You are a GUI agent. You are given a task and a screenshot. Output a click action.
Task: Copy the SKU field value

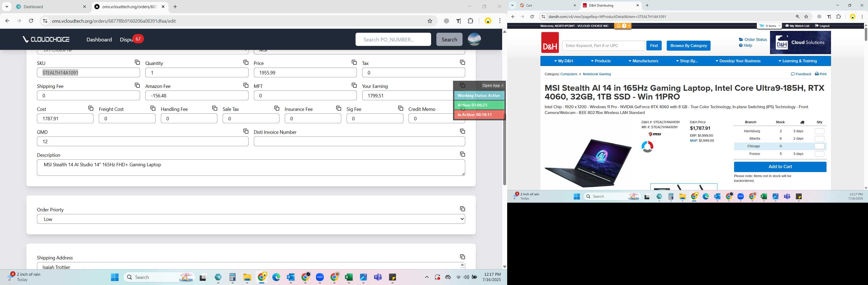click(x=137, y=63)
